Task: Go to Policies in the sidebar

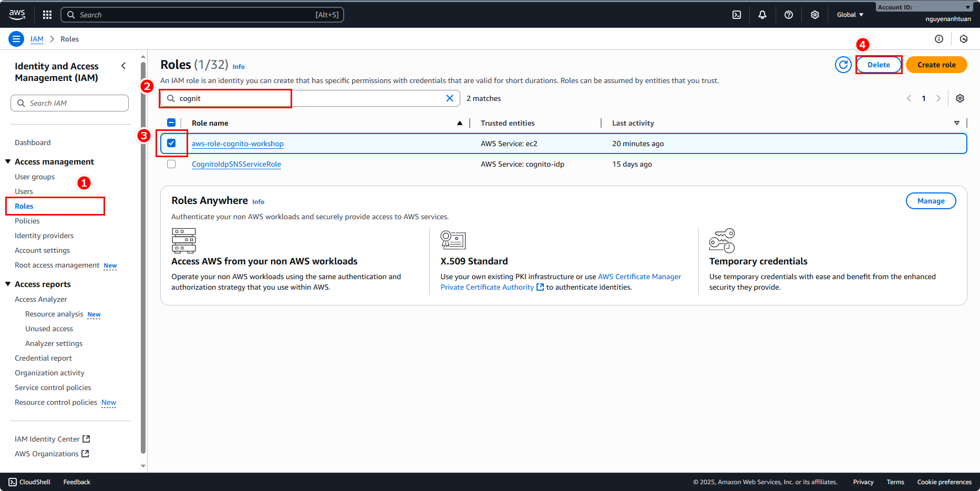Action: point(27,221)
